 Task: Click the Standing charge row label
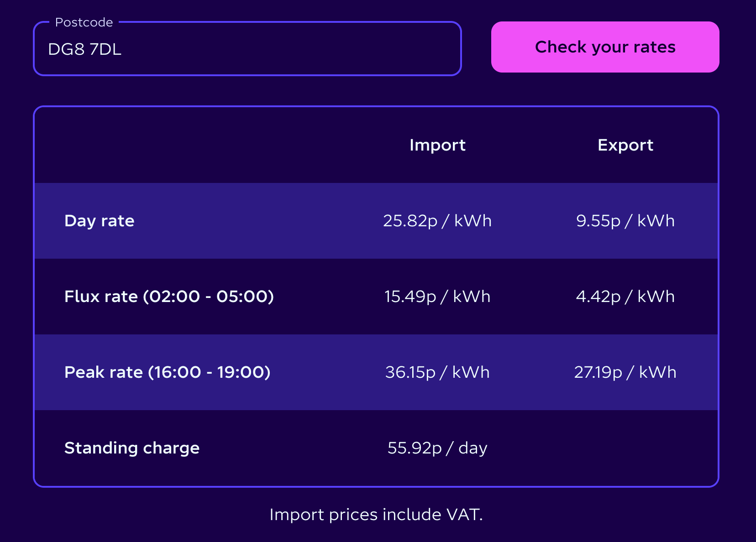click(132, 448)
